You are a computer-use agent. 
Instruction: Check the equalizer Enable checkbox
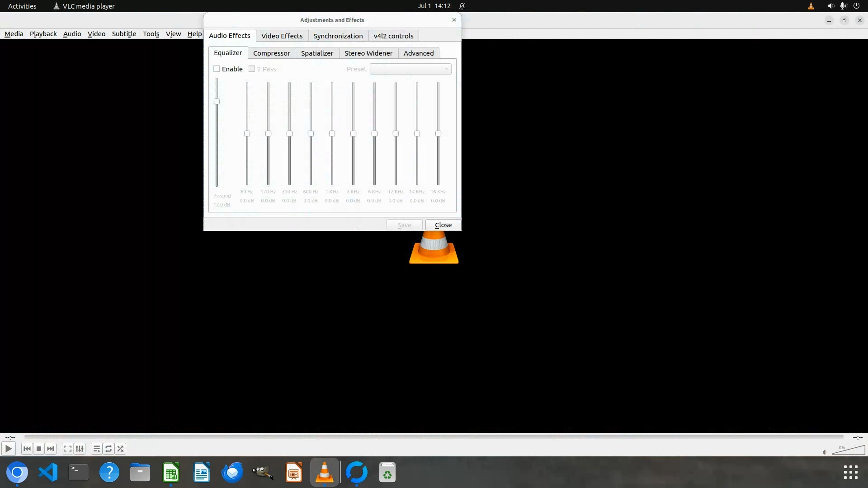pyautogui.click(x=217, y=69)
